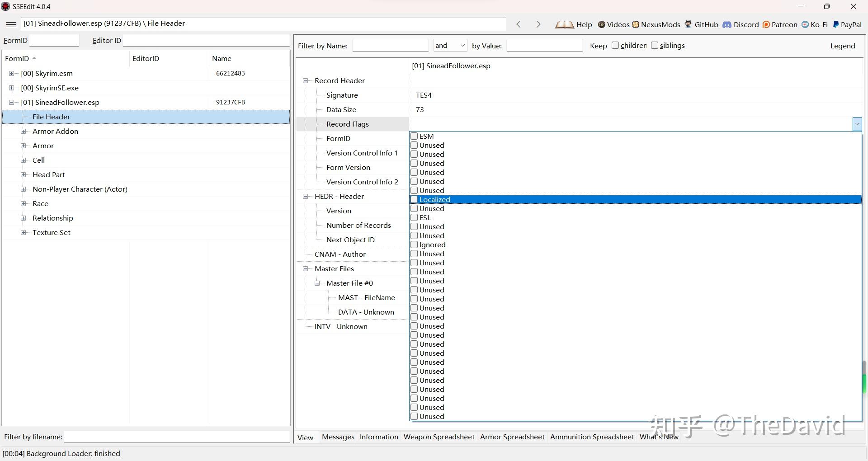Click the Legend button
Screen dimensions: 868x461
click(x=842, y=46)
